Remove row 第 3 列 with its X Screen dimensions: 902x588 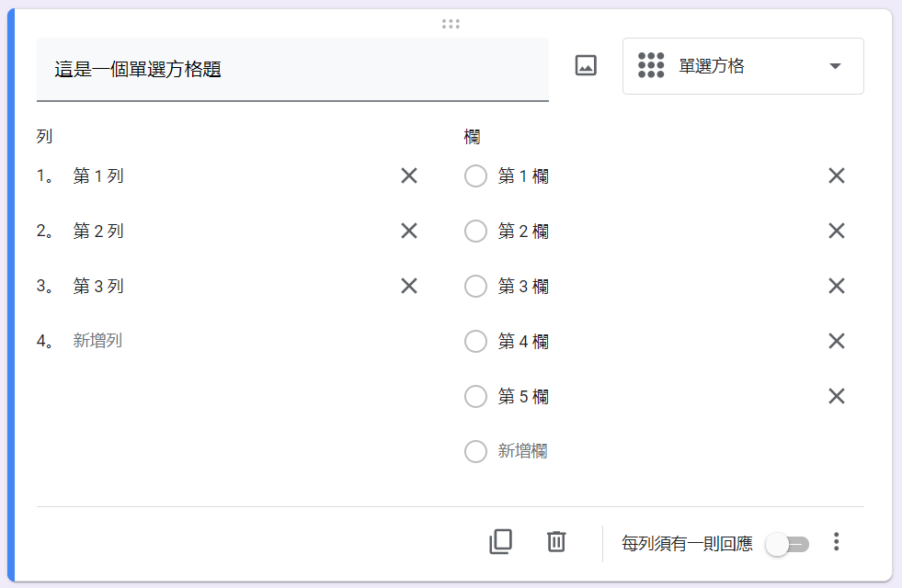[409, 286]
